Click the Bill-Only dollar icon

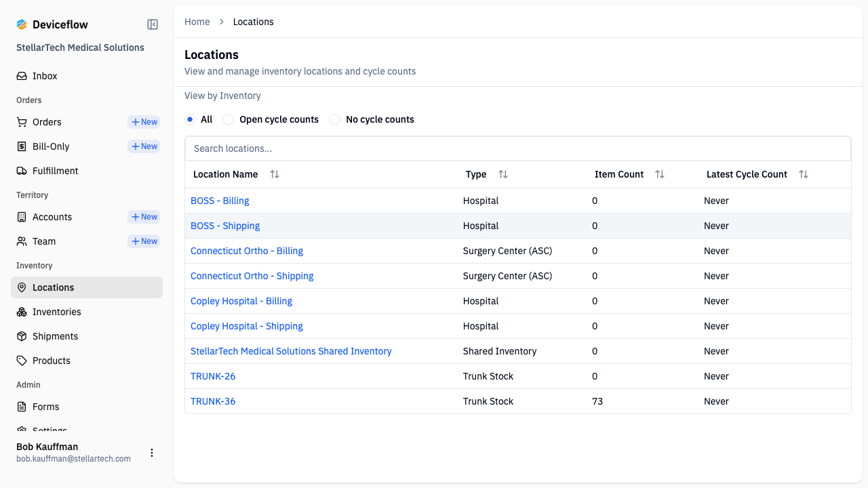click(22, 146)
